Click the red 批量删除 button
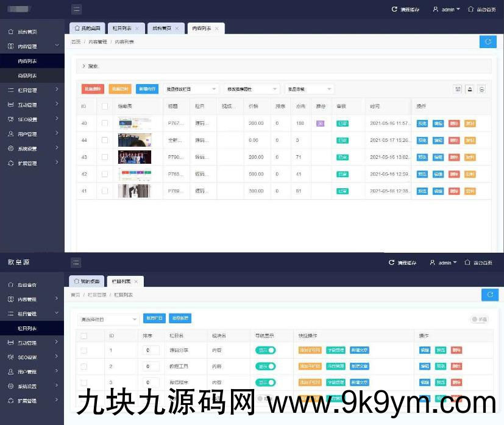This screenshot has width=504, height=425. (93, 89)
